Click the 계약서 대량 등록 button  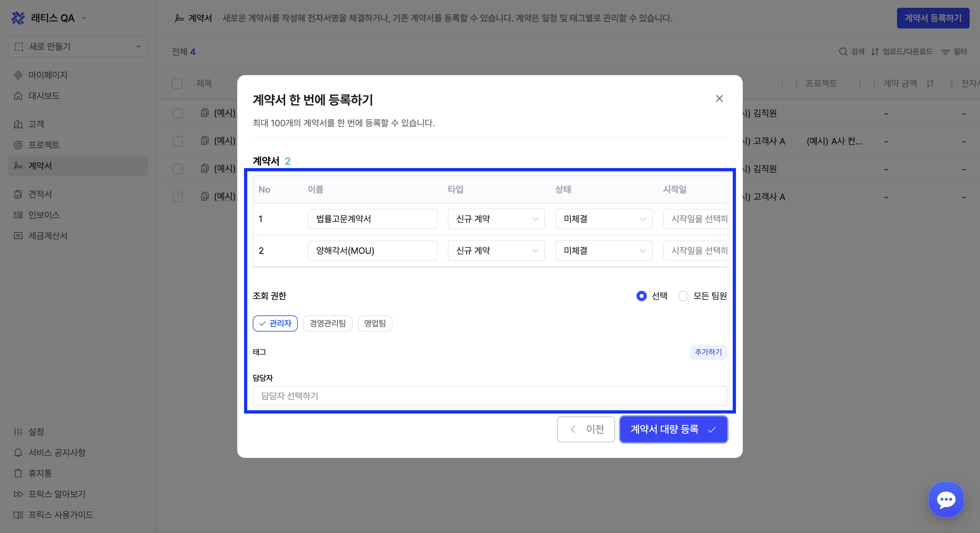point(673,429)
